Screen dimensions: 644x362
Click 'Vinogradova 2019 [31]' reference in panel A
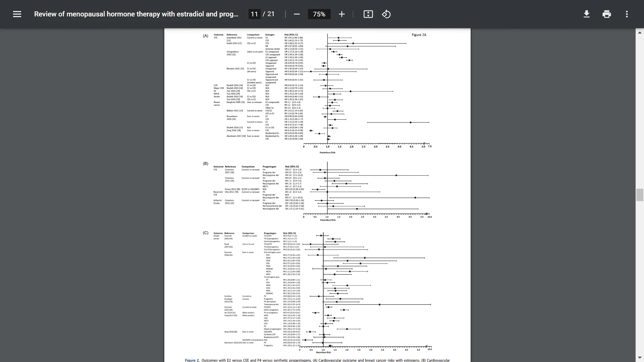click(232, 53)
